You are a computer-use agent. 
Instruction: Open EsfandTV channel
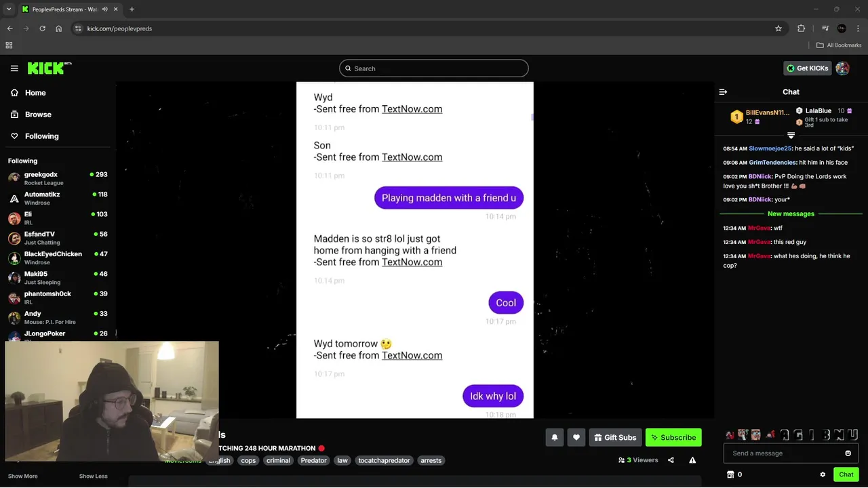tap(58, 238)
